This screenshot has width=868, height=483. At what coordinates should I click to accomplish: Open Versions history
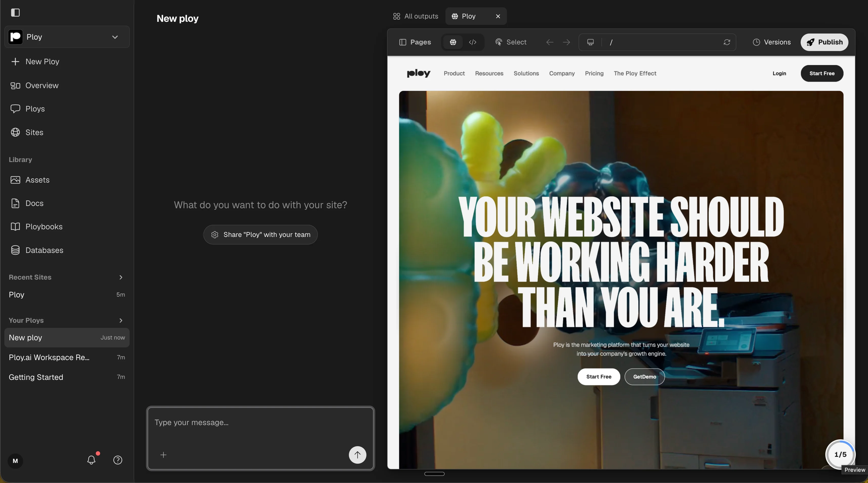tap(772, 42)
